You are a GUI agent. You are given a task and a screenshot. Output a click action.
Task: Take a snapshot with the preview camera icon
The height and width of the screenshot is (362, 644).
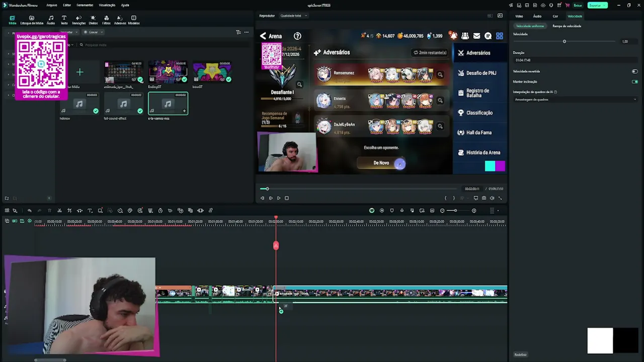484,198
